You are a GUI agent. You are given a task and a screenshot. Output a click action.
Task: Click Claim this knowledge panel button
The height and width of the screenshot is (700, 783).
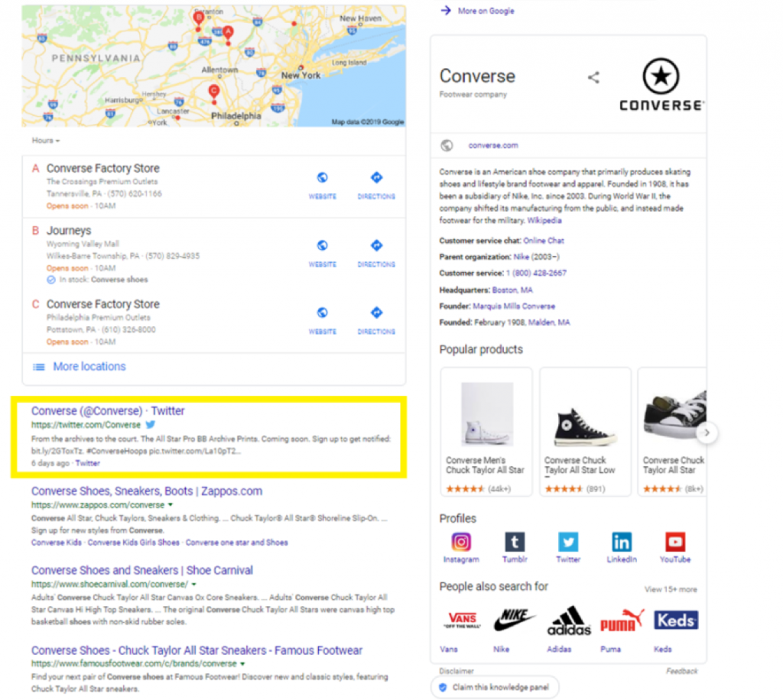pyautogui.click(x=494, y=687)
